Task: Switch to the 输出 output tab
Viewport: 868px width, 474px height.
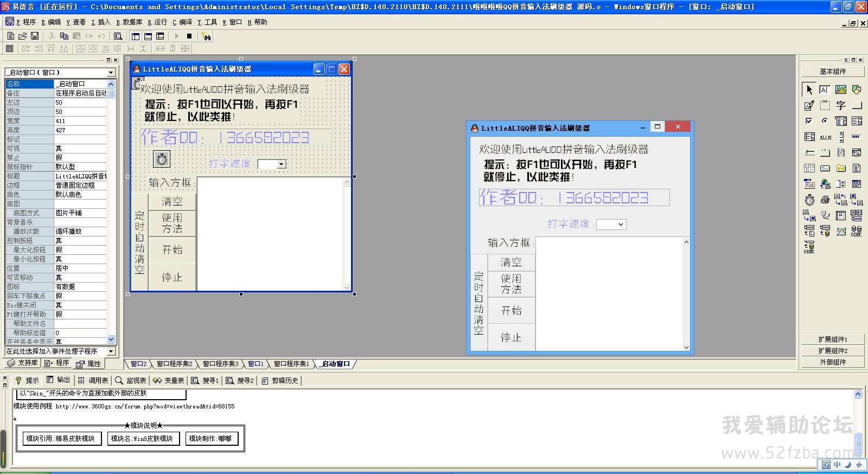Action: (x=59, y=380)
